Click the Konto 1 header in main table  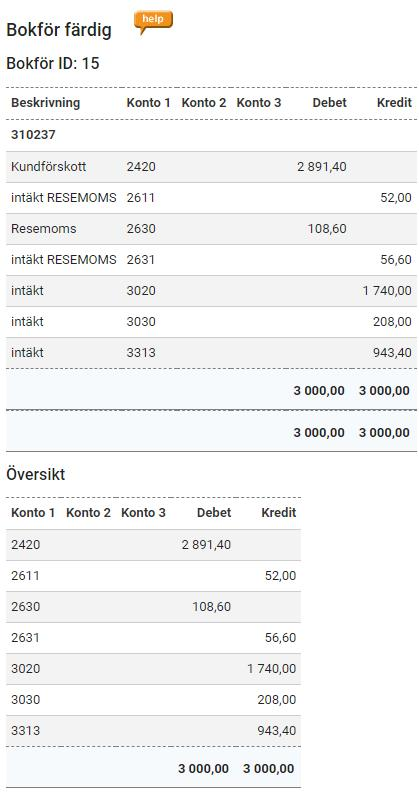(148, 103)
